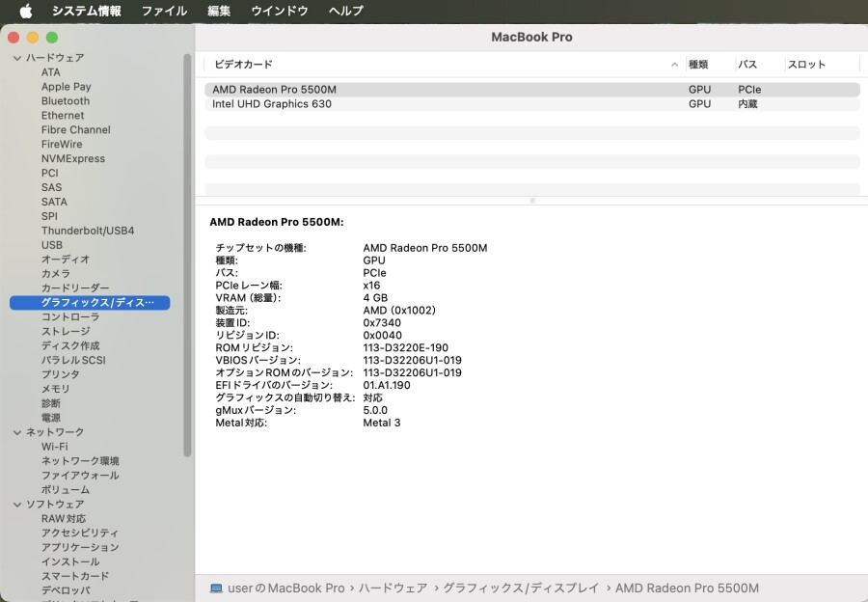Click AMD Radeon Pro 5500M in path bar
Screen dimensions: 868x602
click(687, 588)
